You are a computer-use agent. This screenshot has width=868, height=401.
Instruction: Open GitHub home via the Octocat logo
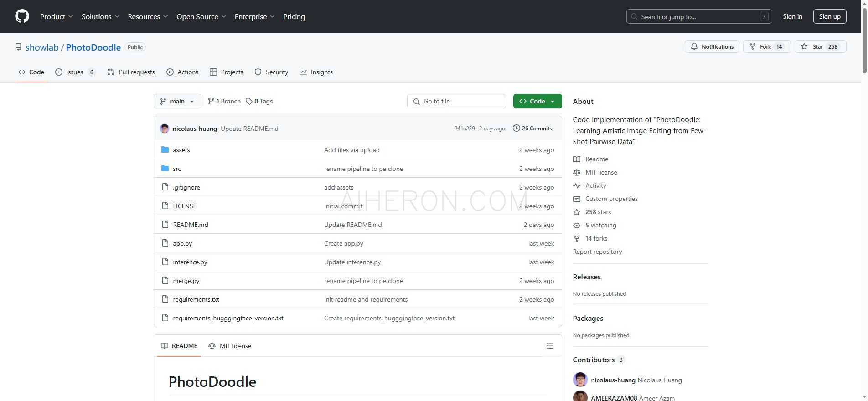pos(22,16)
